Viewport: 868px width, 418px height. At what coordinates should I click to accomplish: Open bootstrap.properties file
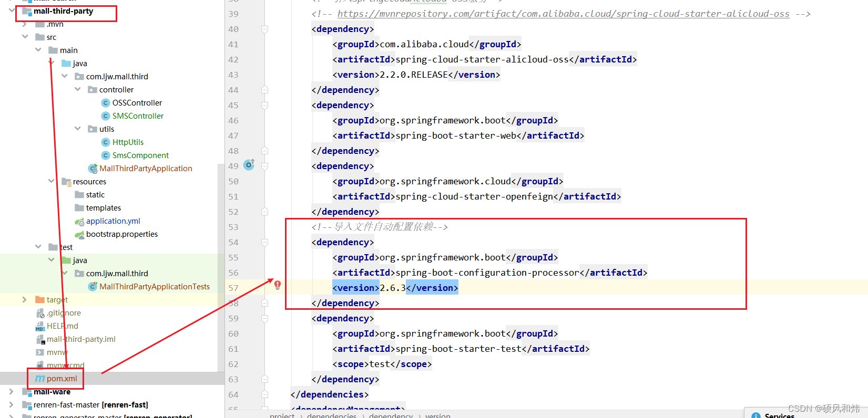[122, 234]
